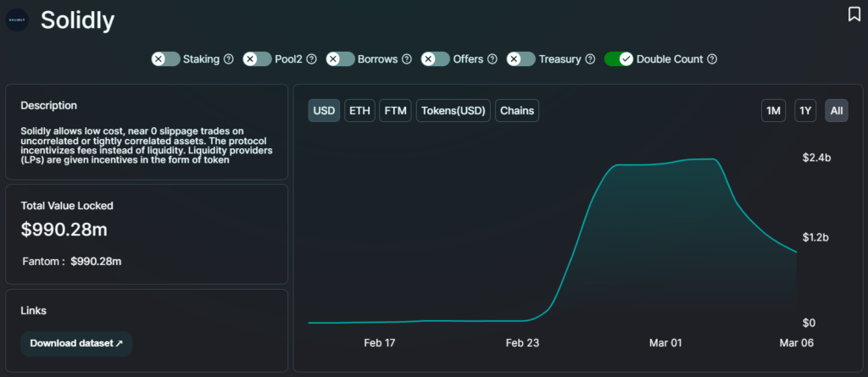Click help icon beside Offers
The width and height of the screenshot is (868, 377).
(x=492, y=59)
